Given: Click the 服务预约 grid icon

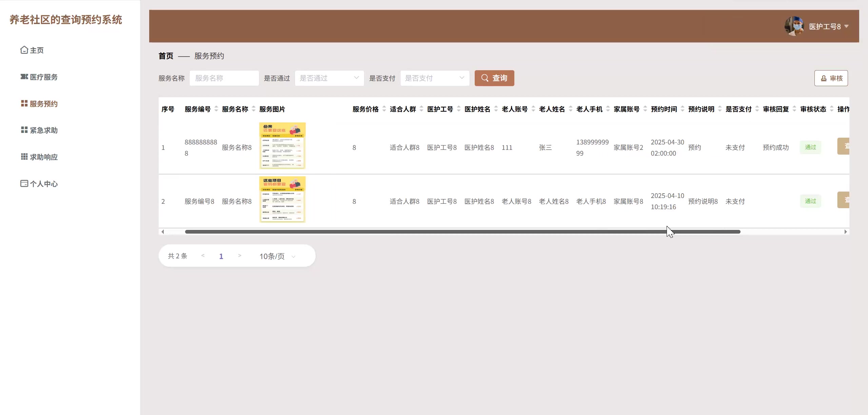Looking at the screenshot, I should pyautogui.click(x=23, y=103).
